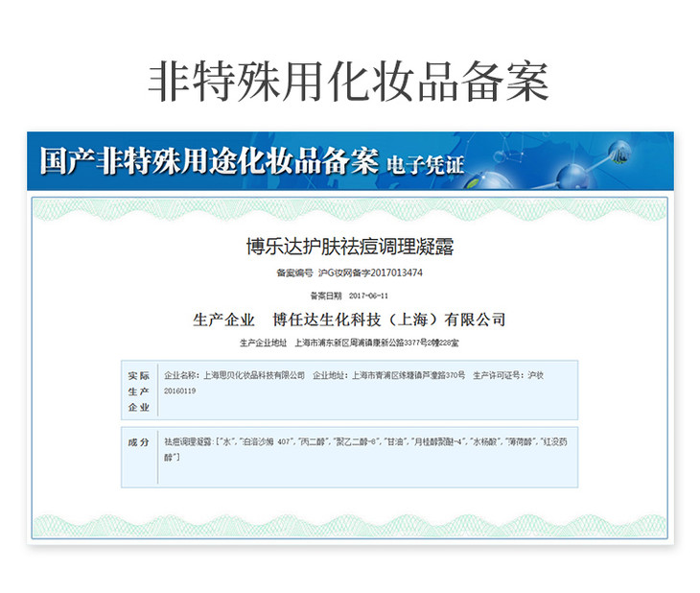Click the '电子凭证' text in the banner
Viewport: 700px width, 593px height.
coord(426,164)
